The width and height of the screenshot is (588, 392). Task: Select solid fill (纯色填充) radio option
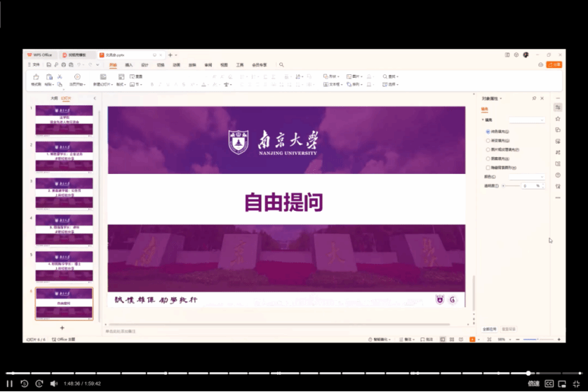[487, 132]
